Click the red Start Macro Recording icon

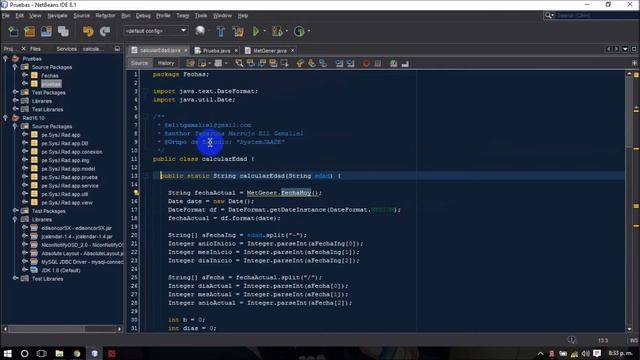[366, 63]
